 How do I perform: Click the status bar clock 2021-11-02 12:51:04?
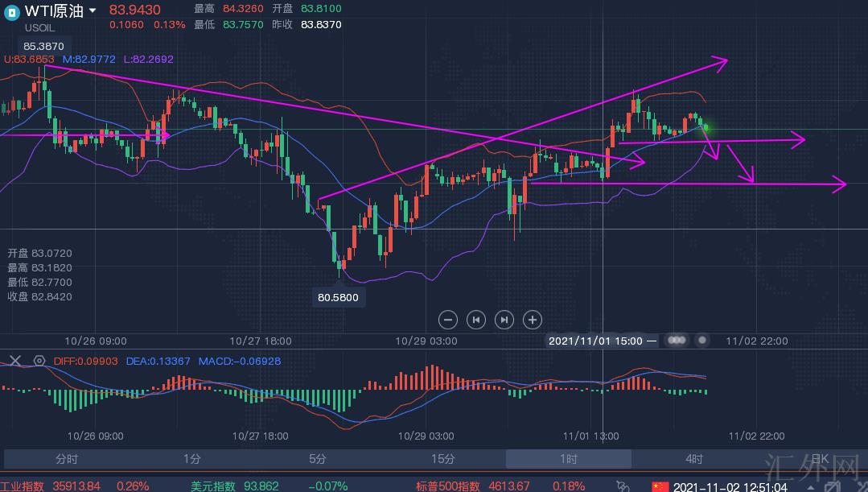click(x=730, y=487)
